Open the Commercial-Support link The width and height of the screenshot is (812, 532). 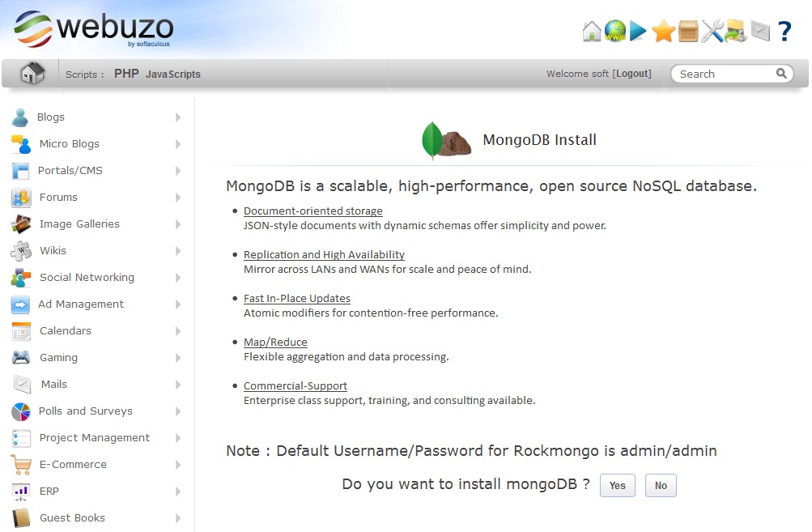click(295, 386)
